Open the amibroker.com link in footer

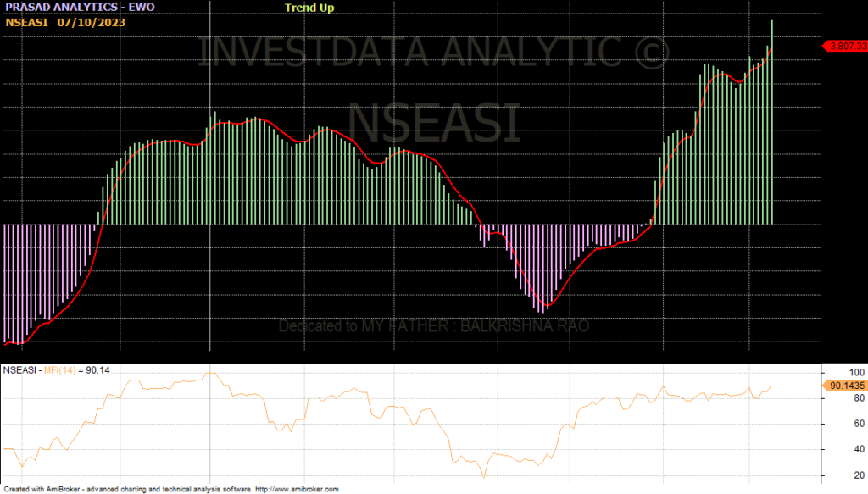[x=296, y=489]
